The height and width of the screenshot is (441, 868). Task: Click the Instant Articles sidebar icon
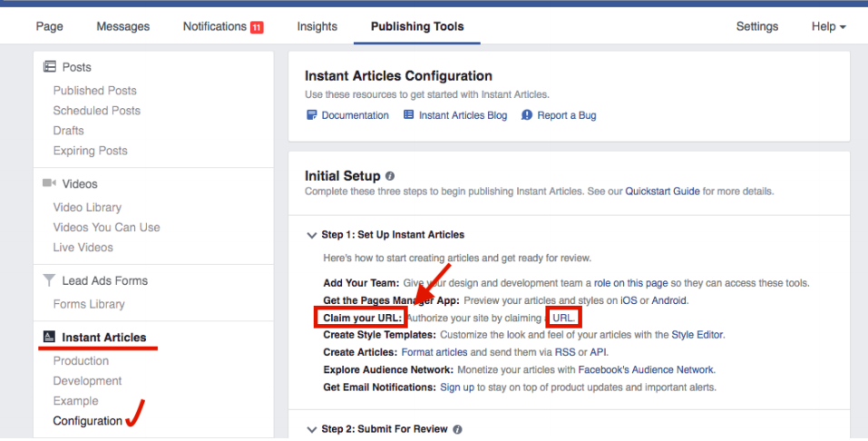tap(49, 337)
